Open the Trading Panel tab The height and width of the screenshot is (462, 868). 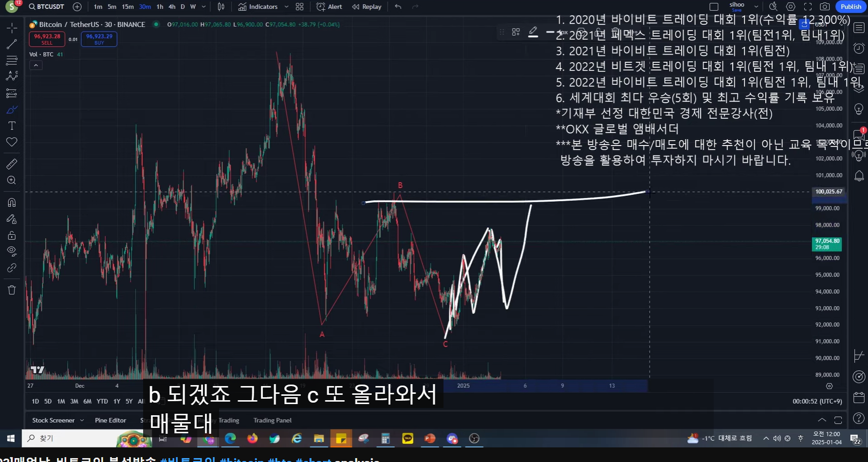[272, 420]
